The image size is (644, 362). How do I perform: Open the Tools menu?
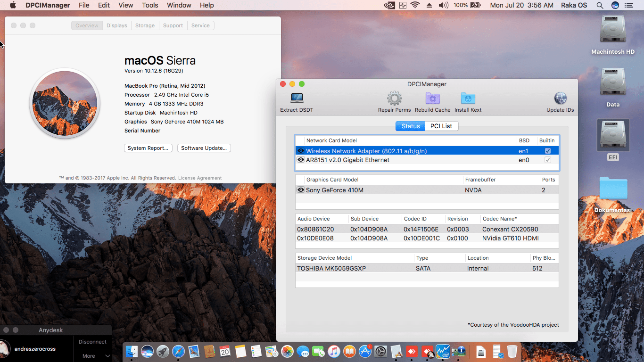(150, 5)
